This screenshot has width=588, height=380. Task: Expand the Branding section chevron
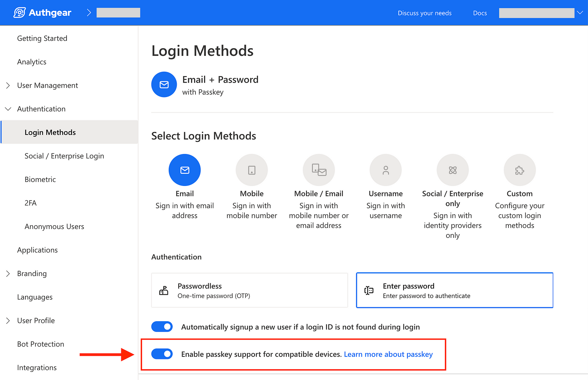[x=8, y=273]
